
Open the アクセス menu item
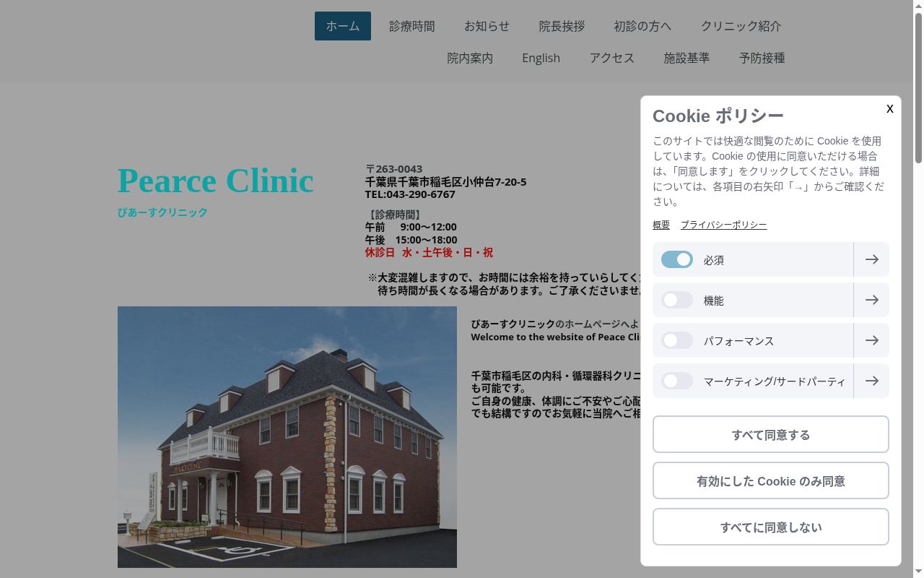[612, 58]
